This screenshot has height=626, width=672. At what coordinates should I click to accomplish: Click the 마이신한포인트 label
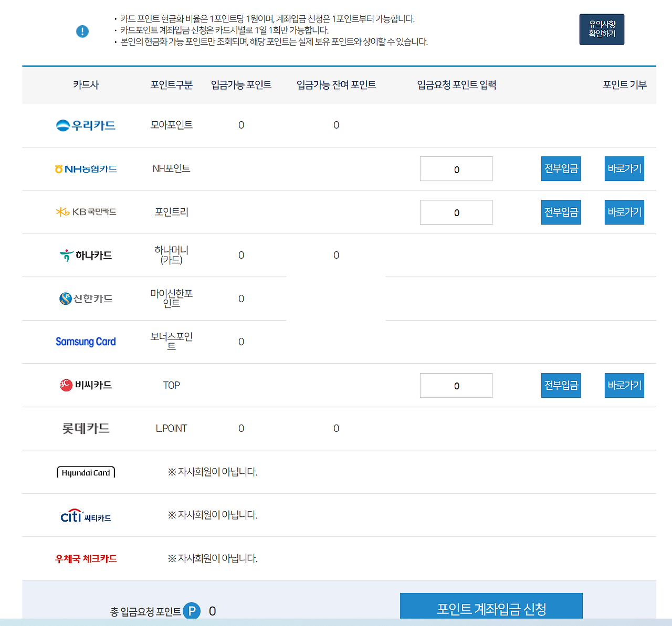point(171,298)
